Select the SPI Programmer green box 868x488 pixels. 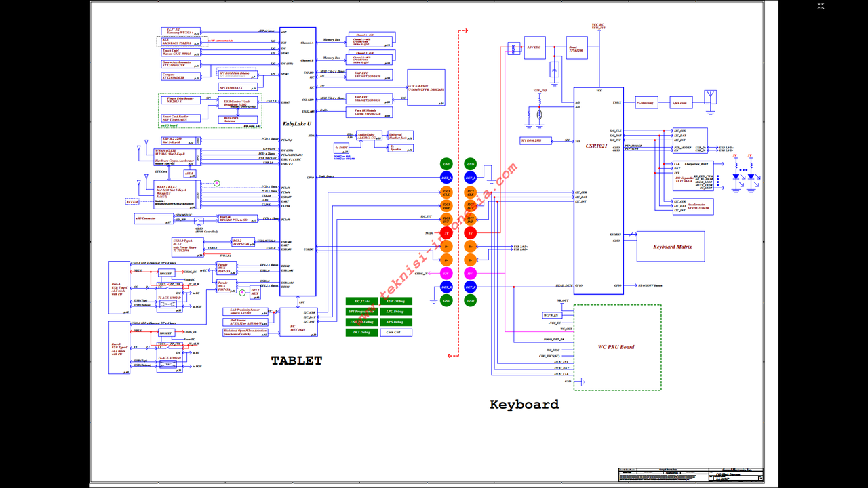(361, 312)
